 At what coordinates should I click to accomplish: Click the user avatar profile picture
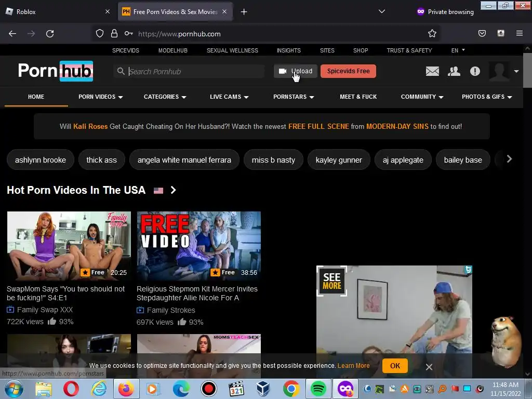click(x=499, y=71)
